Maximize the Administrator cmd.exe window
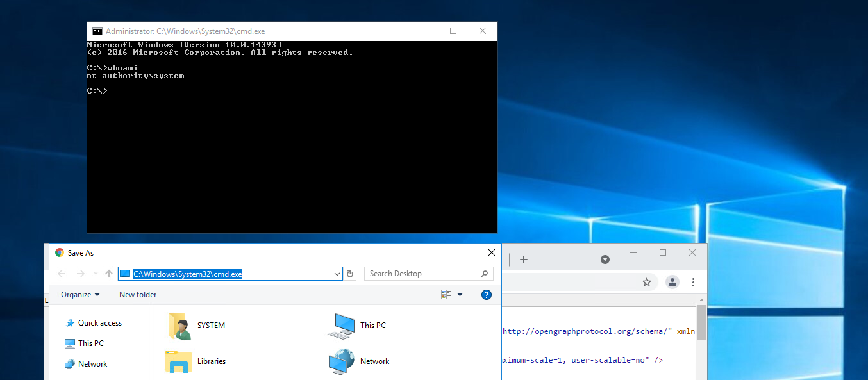Viewport: 868px width, 380px height. point(453,31)
